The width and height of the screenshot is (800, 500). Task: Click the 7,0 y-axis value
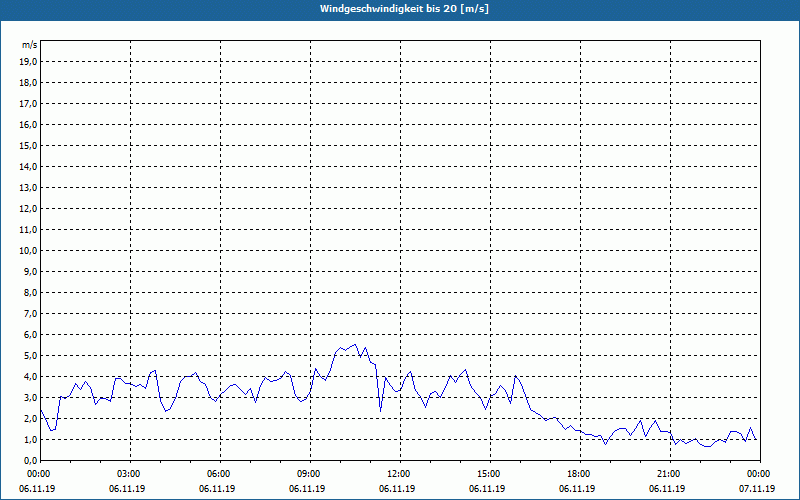(x=30, y=313)
